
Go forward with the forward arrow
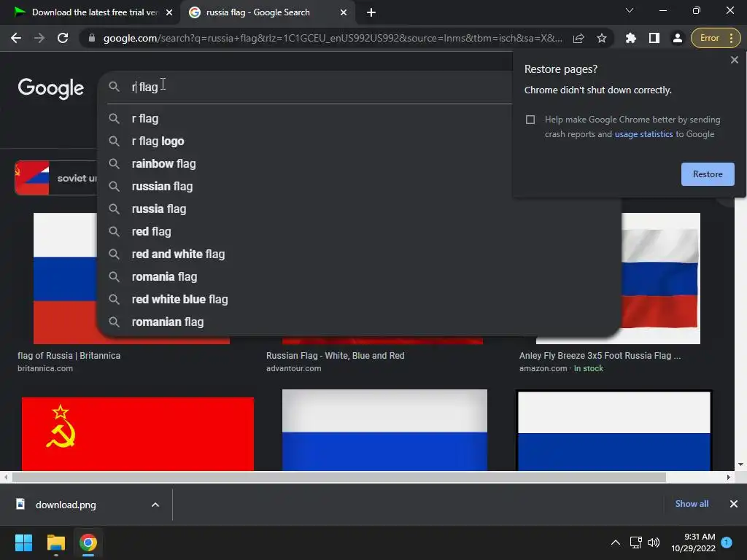tap(39, 38)
